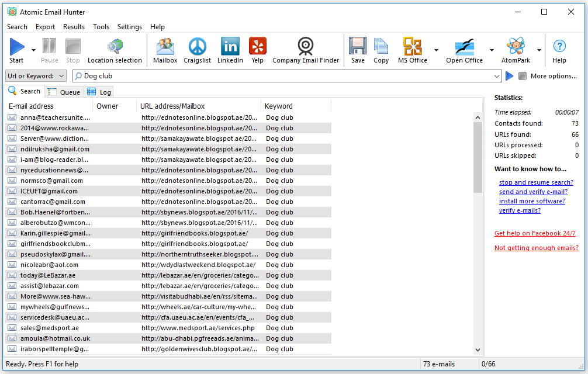
Task: Open the AtomPark options dropdown arrow
Action: tap(538, 50)
